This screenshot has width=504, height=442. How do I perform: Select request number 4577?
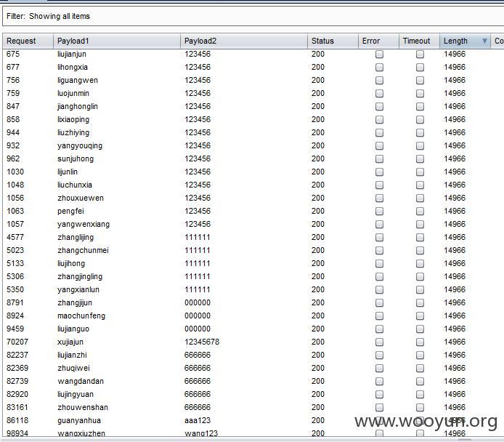pos(15,237)
